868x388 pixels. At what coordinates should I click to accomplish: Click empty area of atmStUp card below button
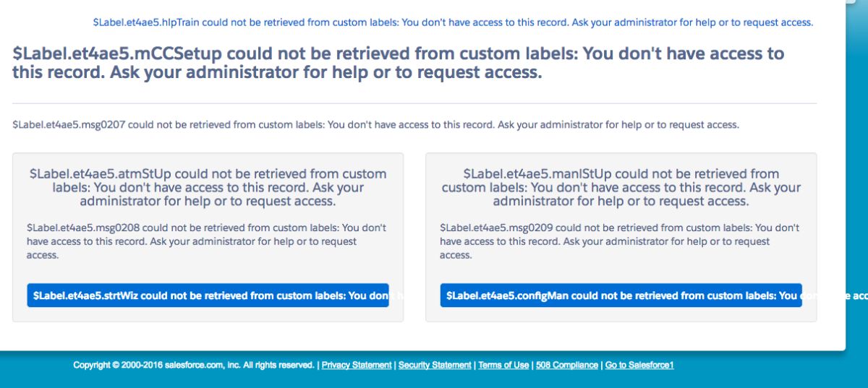click(208, 315)
